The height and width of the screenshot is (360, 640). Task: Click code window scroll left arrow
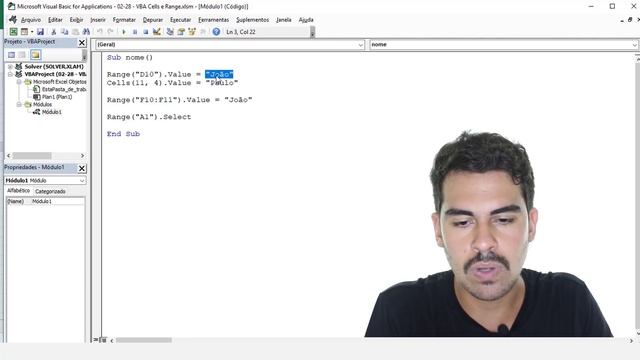point(112,340)
